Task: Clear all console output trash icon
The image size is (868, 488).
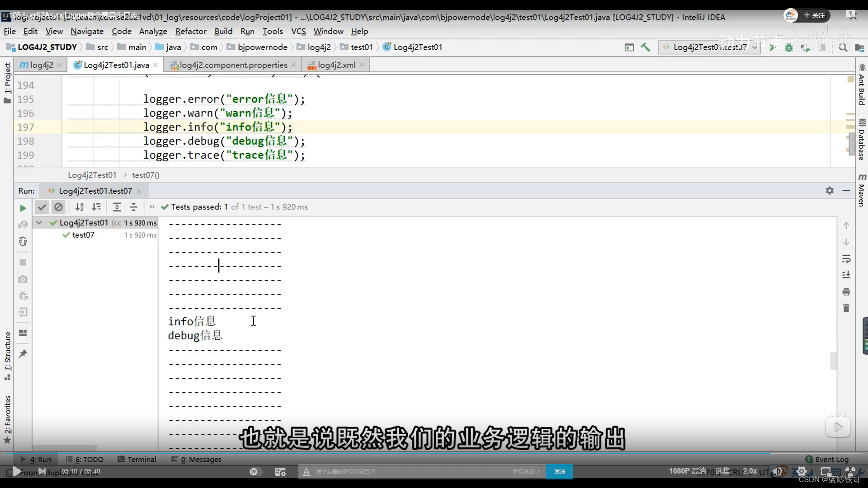Action: tap(846, 308)
